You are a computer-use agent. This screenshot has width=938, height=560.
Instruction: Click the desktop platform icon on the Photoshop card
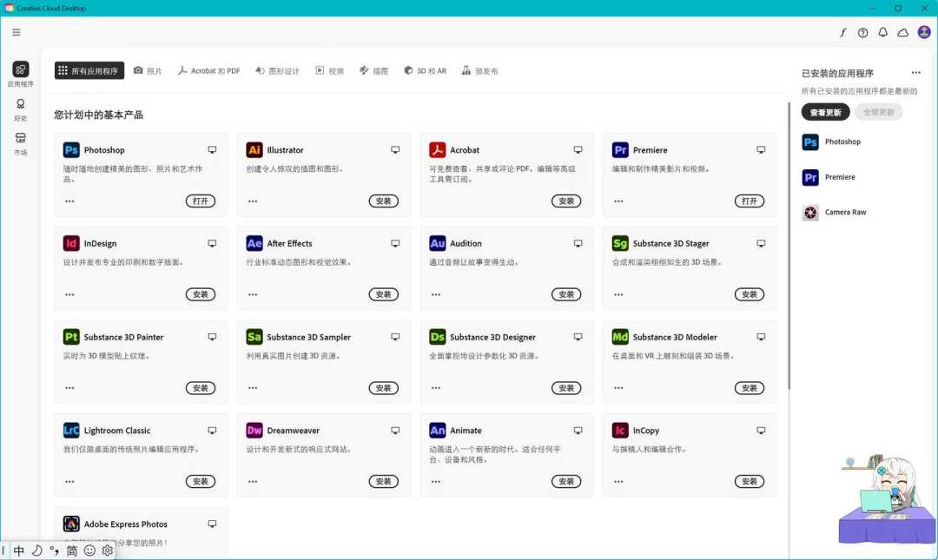pyautogui.click(x=212, y=149)
